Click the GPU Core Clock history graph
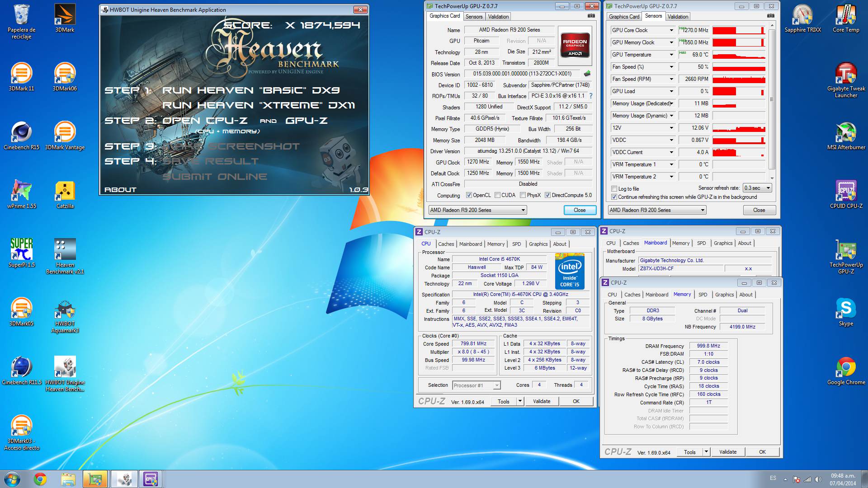Screen dimensions: 868x488 point(739,30)
